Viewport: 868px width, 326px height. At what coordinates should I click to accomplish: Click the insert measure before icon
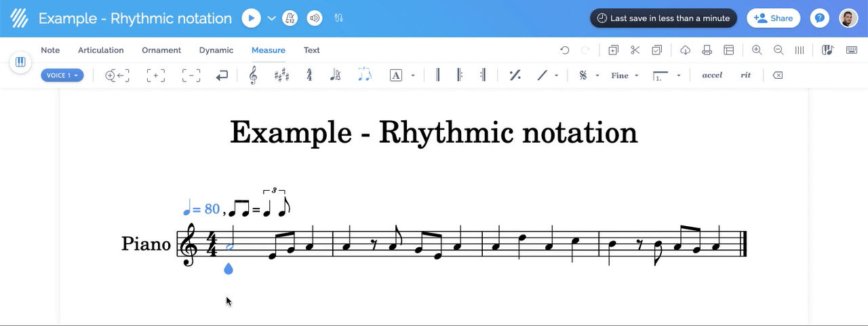[x=117, y=75]
